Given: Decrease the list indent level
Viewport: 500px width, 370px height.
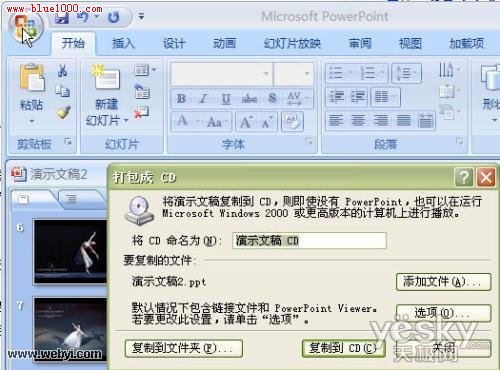Looking at the screenshot, I should pos(336,97).
